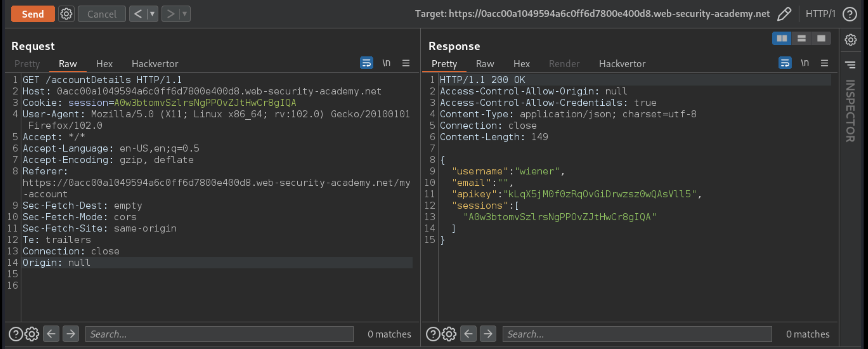
Task: Click the Target URL text
Action: pyautogui.click(x=592, y=14)
